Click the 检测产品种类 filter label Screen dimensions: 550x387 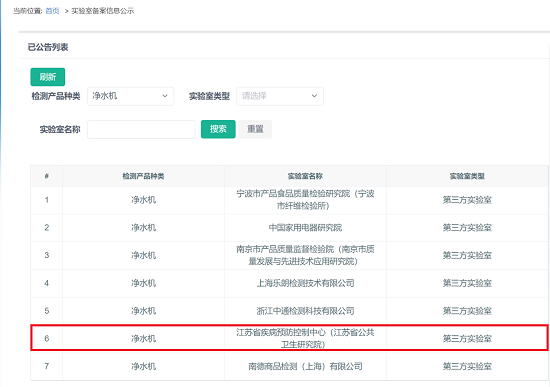[x=56, y=96]
